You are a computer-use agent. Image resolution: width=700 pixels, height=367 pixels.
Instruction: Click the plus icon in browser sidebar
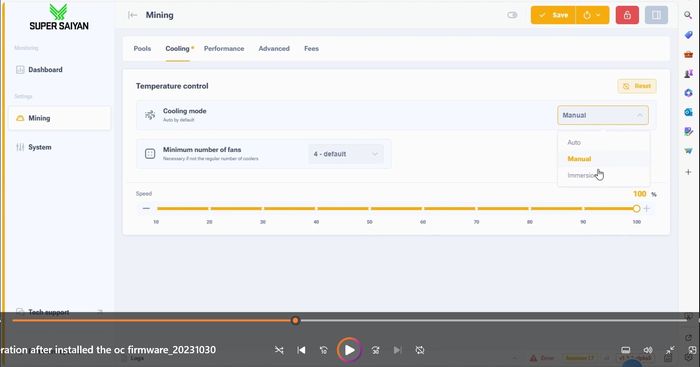[x=688, y=172]
